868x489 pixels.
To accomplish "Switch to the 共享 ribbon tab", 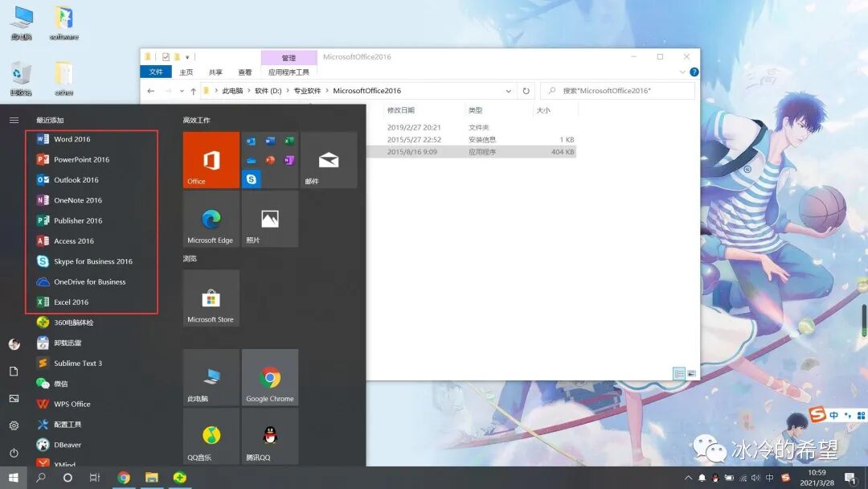I will 215,72.
